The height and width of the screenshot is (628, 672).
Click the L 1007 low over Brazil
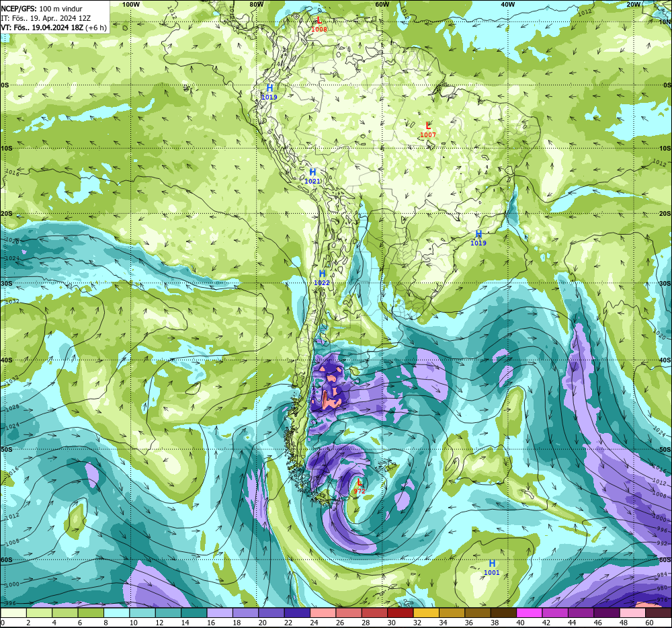(427, 130)
